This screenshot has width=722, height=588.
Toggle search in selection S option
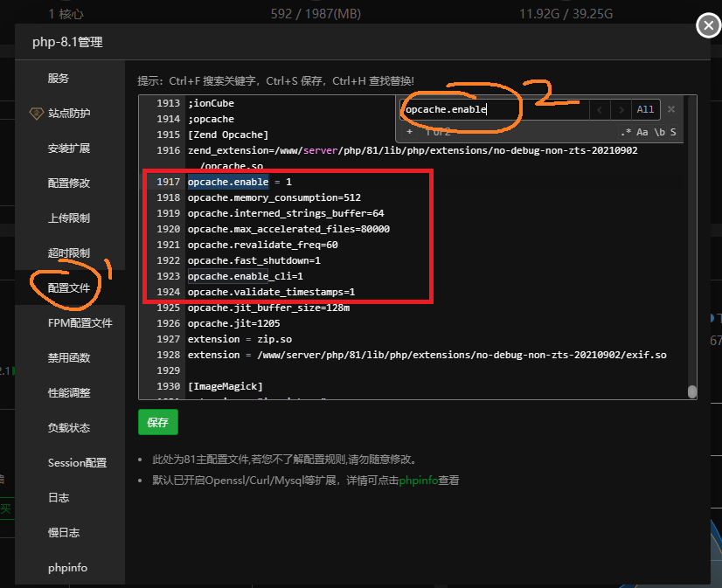pos(673,133)
